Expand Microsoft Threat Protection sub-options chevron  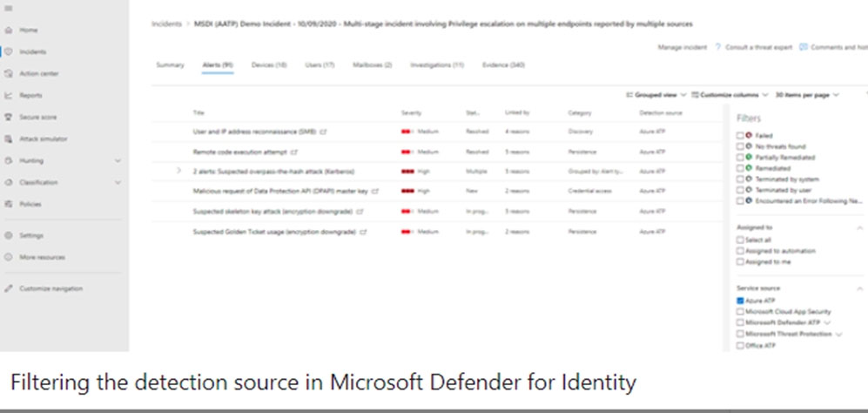click(838, 335)
